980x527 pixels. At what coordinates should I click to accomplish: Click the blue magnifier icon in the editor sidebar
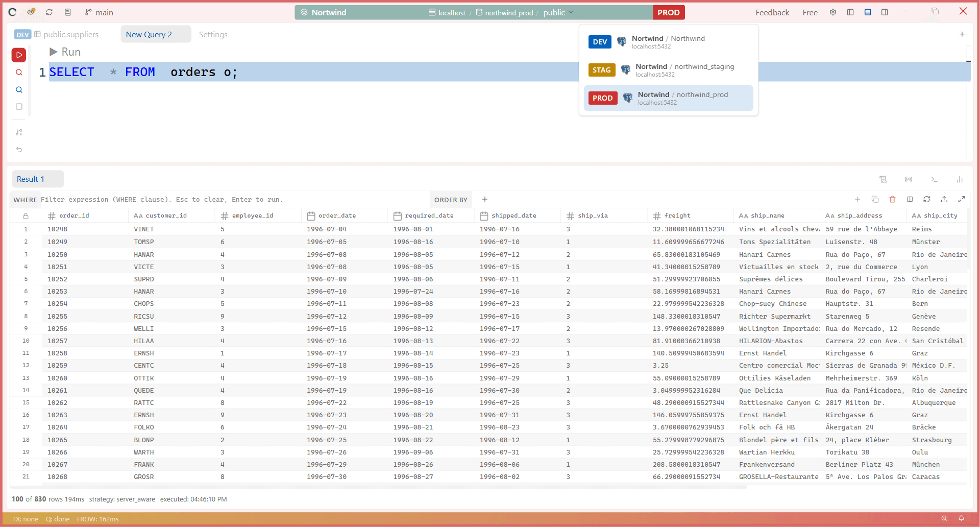coord(19,90)
